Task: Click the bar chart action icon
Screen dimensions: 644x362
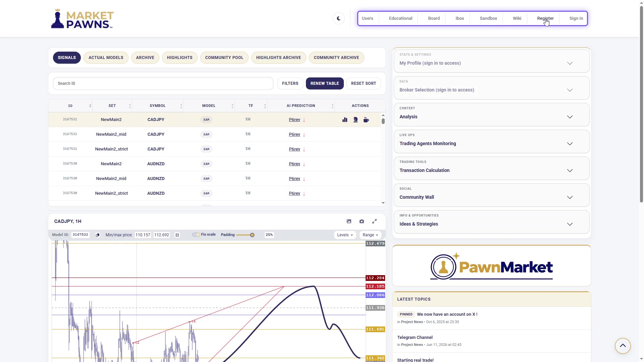Action: [x=345, y=120]
